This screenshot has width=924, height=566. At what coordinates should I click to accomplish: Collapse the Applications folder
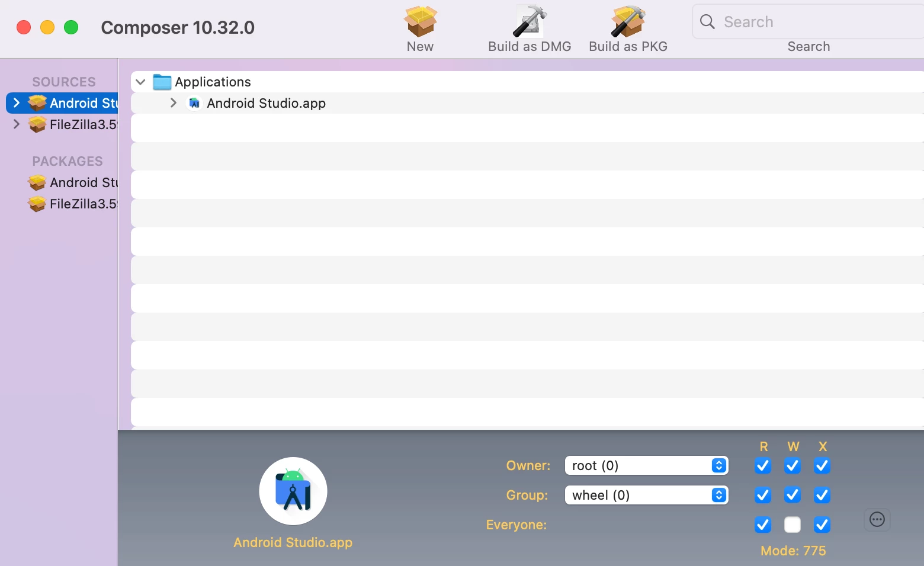click(140, 82)
